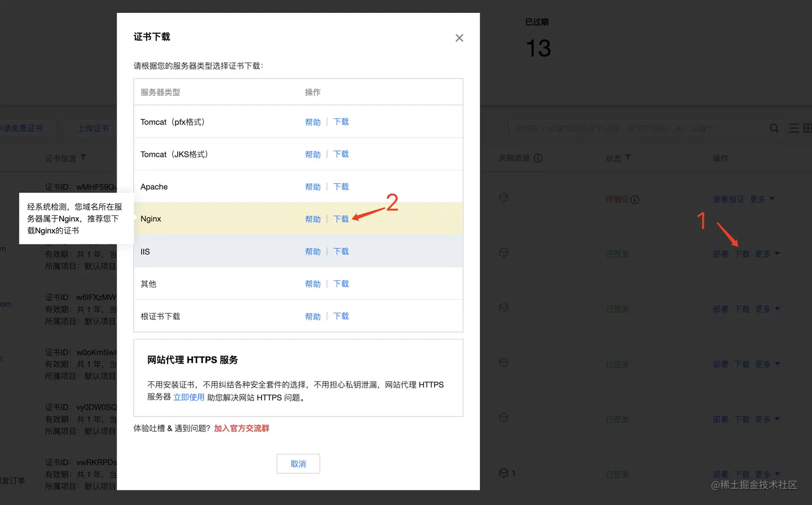Screen dimensions: 812x505
Task: Download the 其他 format certificate
Action: click(x=341, y=284)
